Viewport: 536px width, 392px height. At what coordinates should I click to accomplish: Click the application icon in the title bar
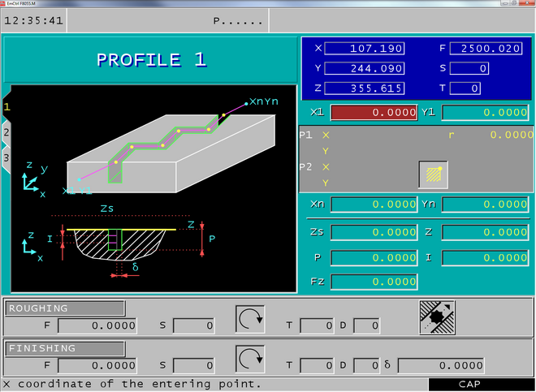5,3
